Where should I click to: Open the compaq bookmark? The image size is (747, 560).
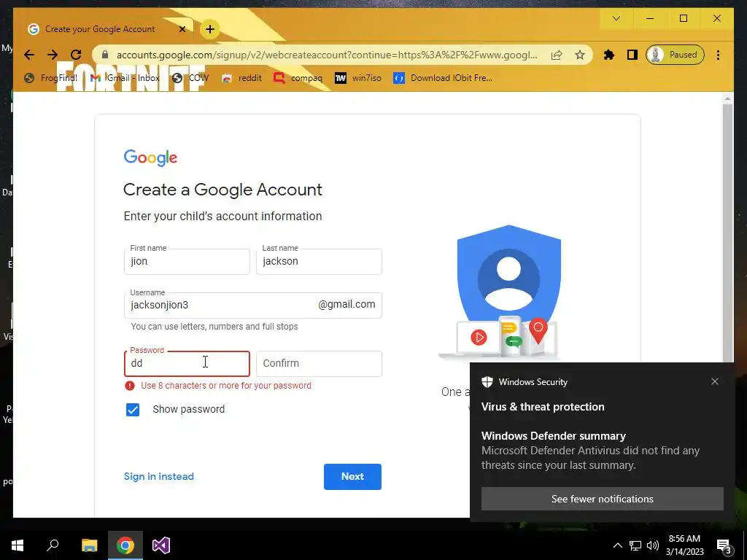coord(298,77)
